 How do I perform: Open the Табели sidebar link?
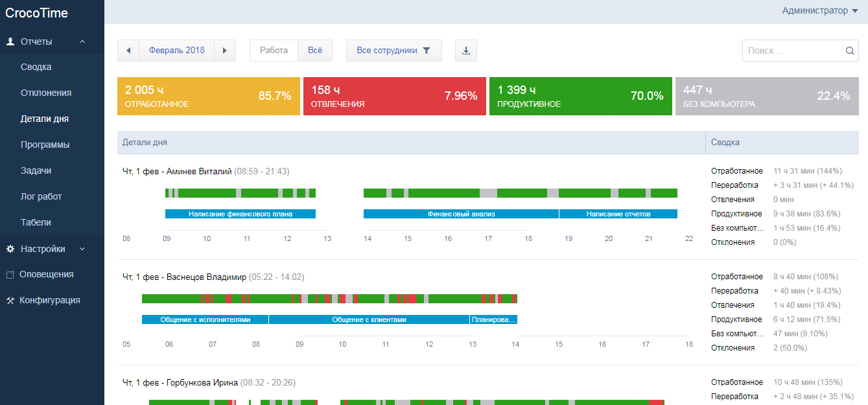coord(36,222)
